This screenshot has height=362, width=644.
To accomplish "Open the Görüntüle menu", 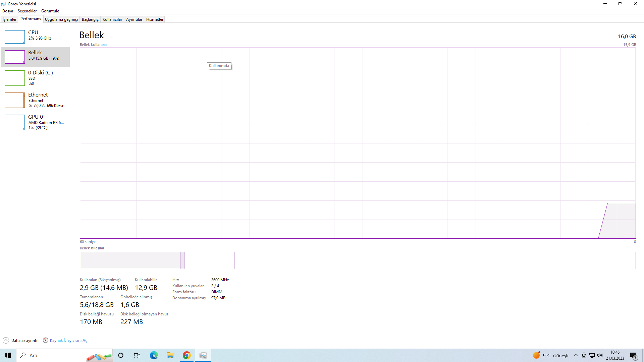I will click(50, 11).
